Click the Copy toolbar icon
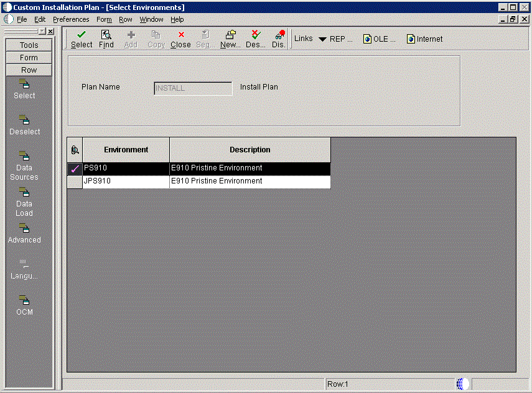The width and height of the screenshot is (532, 393). (x=156, y=35)
